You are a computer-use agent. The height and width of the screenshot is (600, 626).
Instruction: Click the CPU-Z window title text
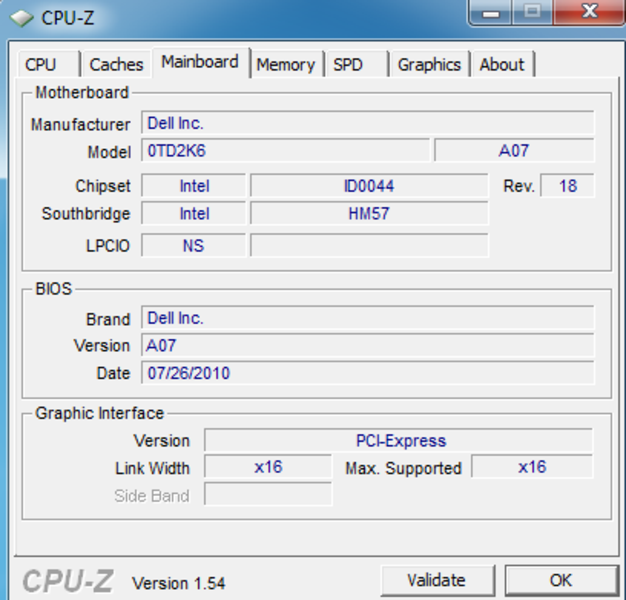[68, 18]
